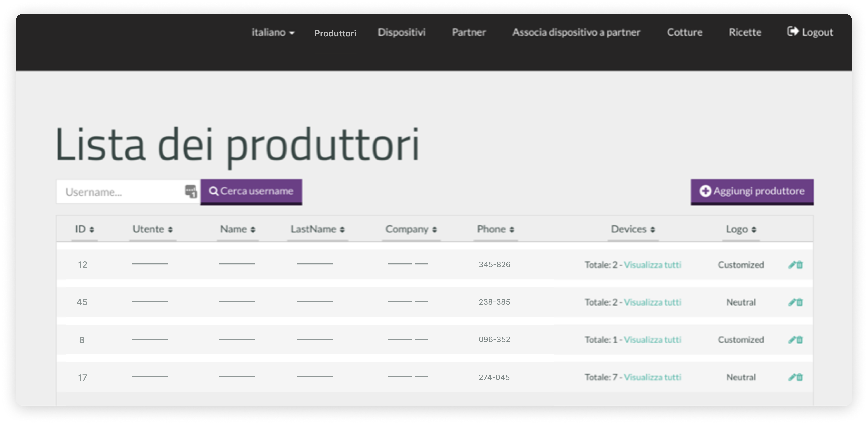This screenshot has height=424, width=868.
Task: Edit producer with ID 17
Action: (792, 377)
